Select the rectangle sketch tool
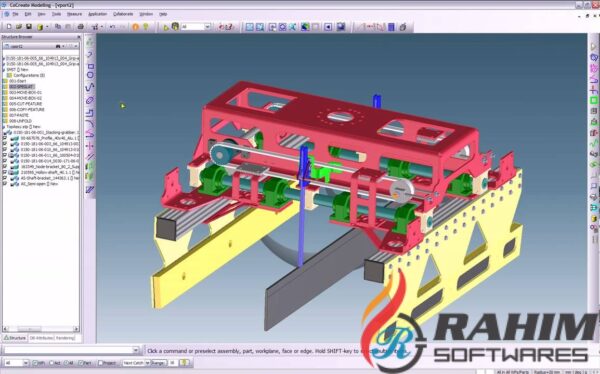The height and width of the screenshot is (374, 600). (90, 66)
